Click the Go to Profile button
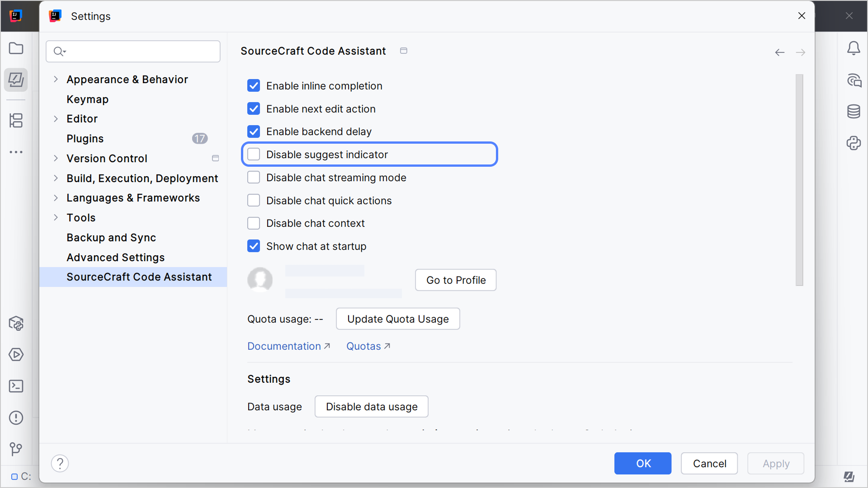The image size is (868, 488). click(x=456, y=280)
